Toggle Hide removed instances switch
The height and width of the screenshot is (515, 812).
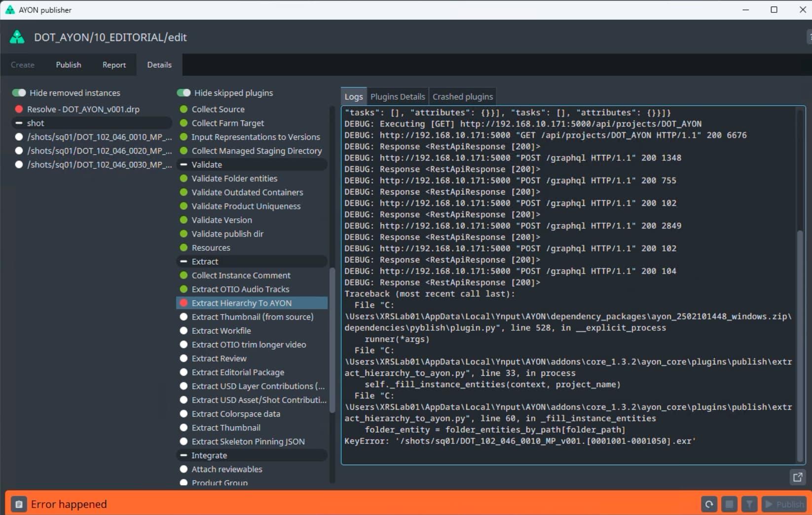[x=19, y=93]
